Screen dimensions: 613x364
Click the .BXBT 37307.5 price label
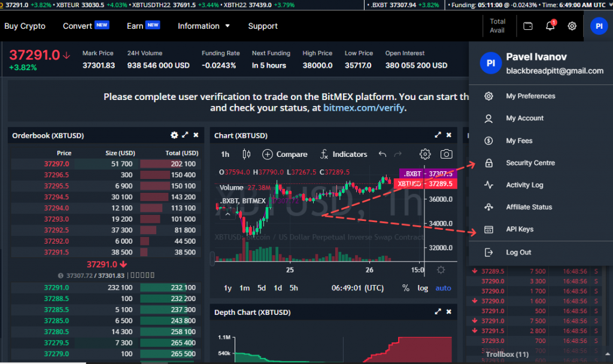[427, 173]
